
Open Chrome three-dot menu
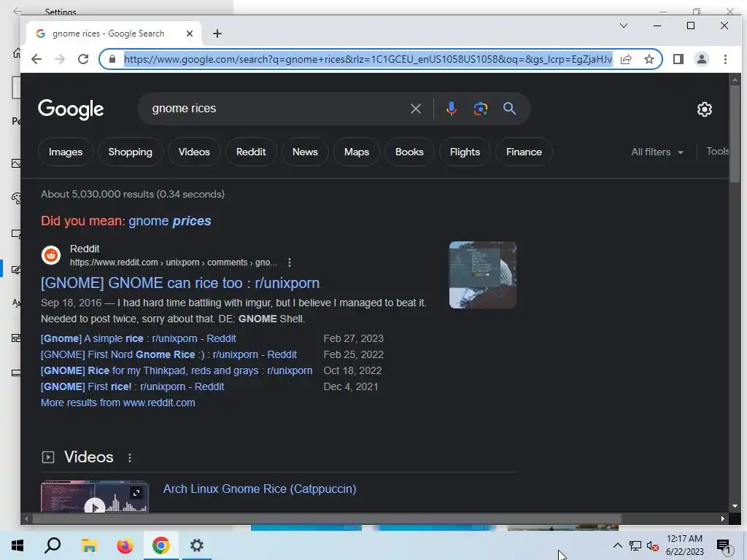725,59
